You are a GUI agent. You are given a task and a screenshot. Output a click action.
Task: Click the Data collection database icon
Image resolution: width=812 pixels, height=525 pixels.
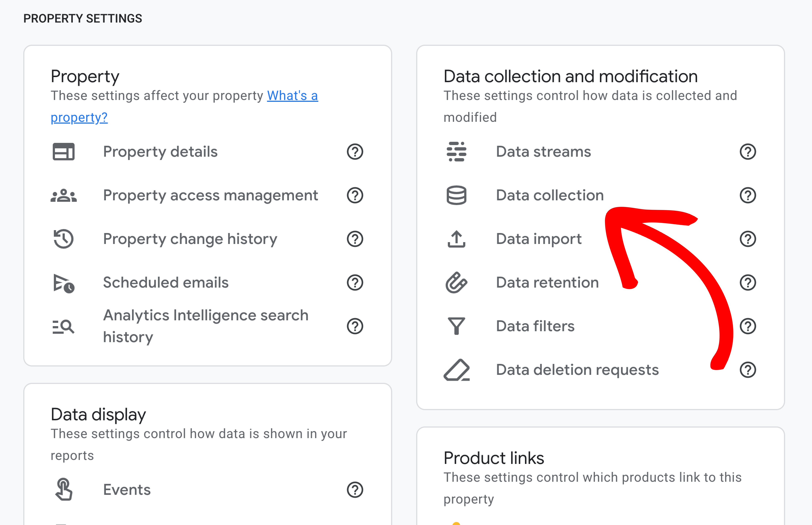[x=456, y=195]
